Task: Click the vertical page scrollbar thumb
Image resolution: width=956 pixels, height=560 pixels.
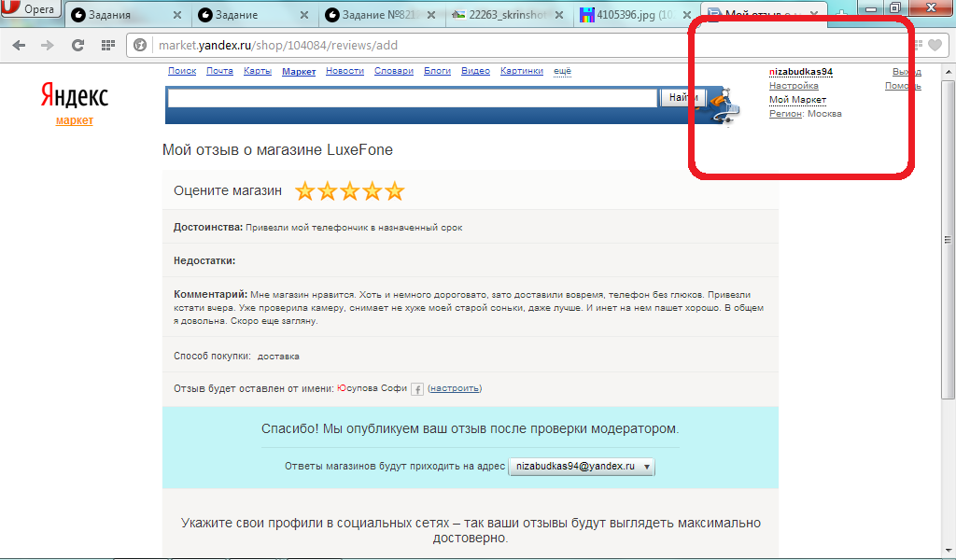Action: point(948,240)
